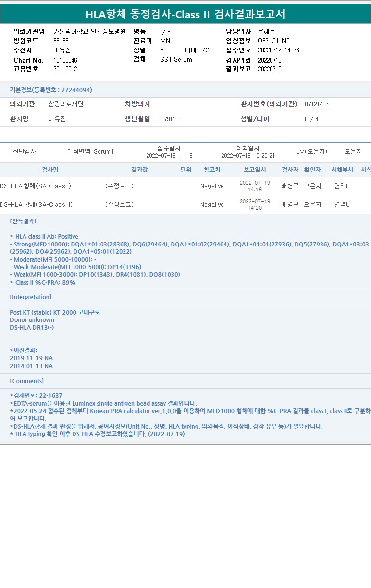Select hospital name '가톨릭대학교 인천성모병원'

coord(89,31)
